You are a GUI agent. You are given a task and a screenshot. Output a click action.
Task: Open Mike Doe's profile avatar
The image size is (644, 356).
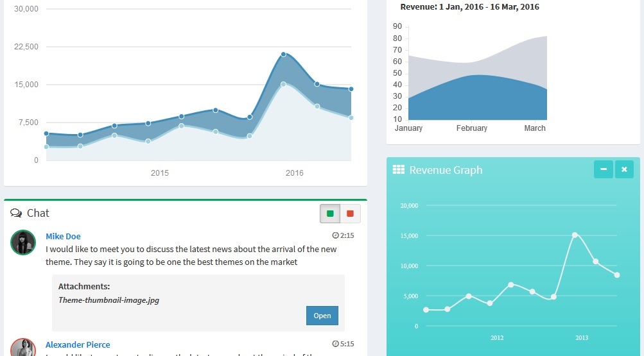(x=23, y=242)
